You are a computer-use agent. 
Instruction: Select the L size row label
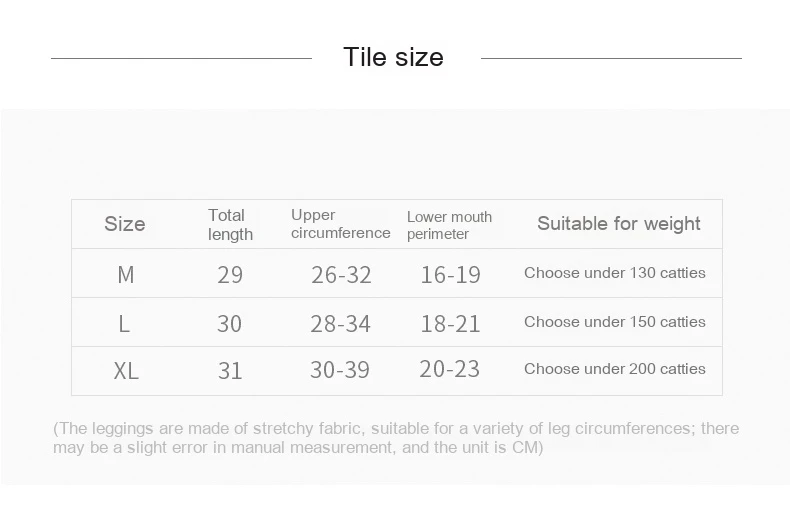coord(124,324)
